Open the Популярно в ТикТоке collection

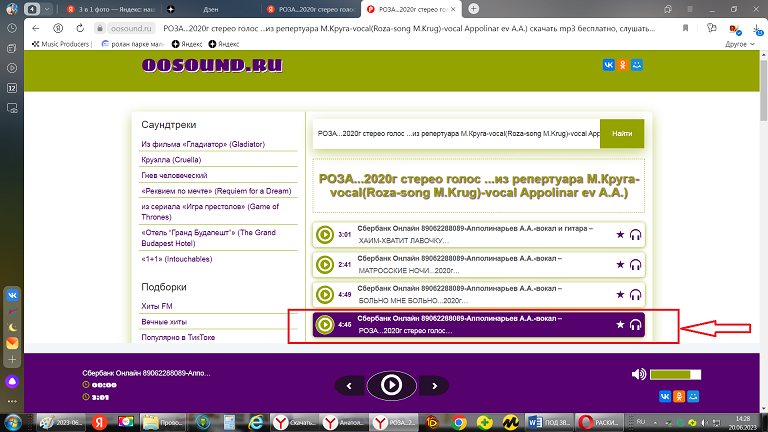(178, 337)
